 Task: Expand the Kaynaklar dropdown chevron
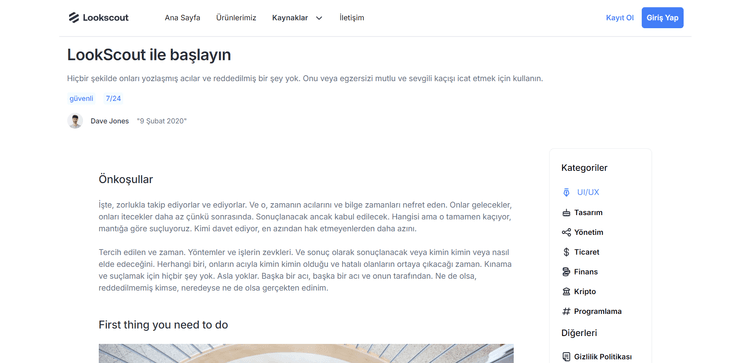coord(319,18)
